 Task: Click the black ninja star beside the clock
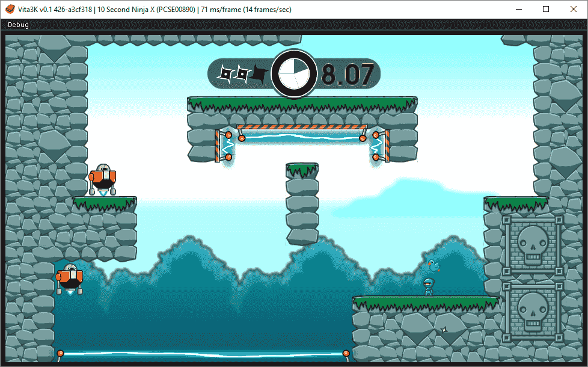(259, 73)
